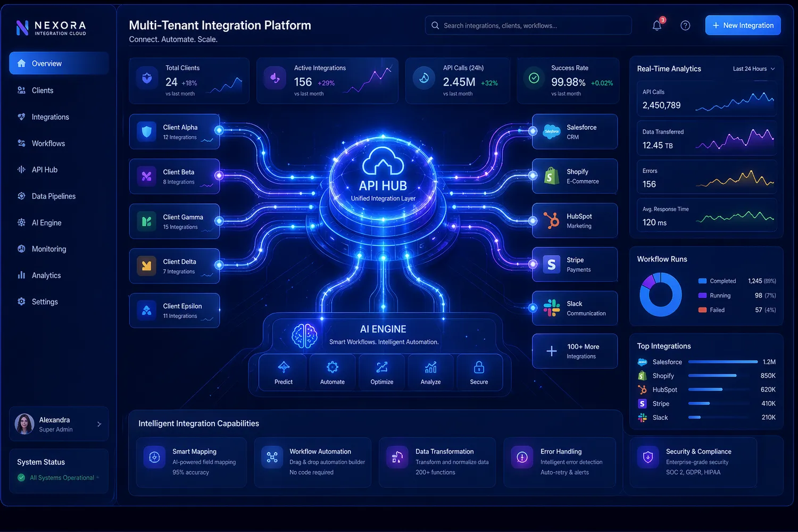Image resolution: width=798 pixels, height=532 pixels.
Task: Click the '620K' value for HubSpot
Action: pos(768,389)
